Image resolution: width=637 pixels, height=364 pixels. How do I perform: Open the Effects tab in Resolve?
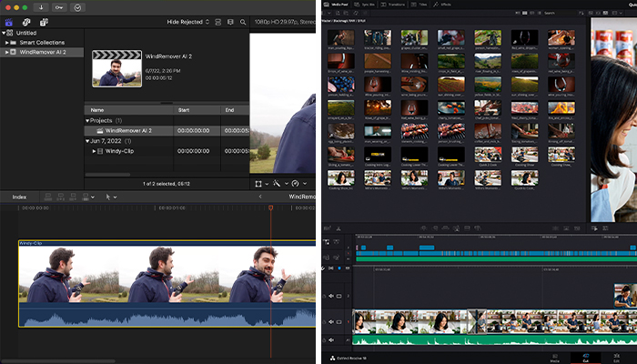coord(442,5)
